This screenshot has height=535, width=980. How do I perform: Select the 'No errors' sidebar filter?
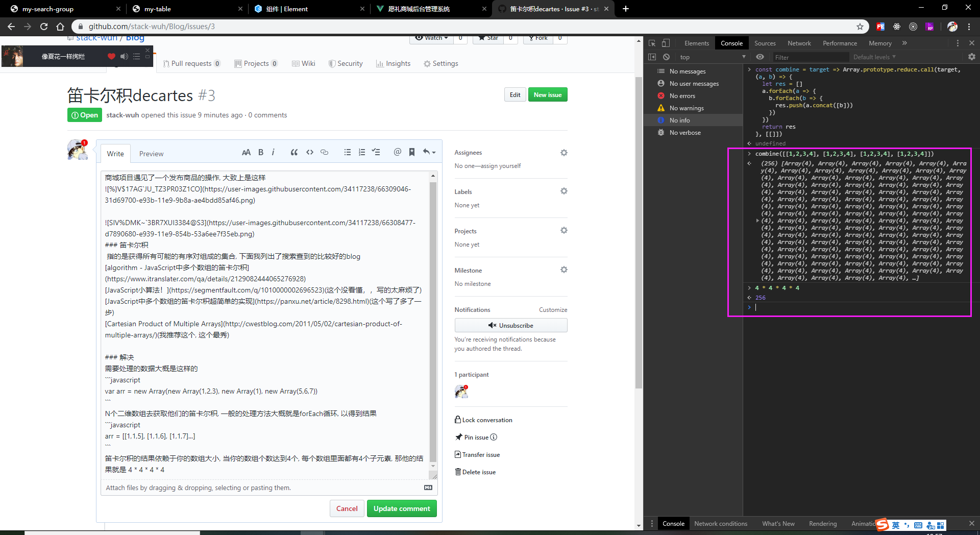click(694, 96)
